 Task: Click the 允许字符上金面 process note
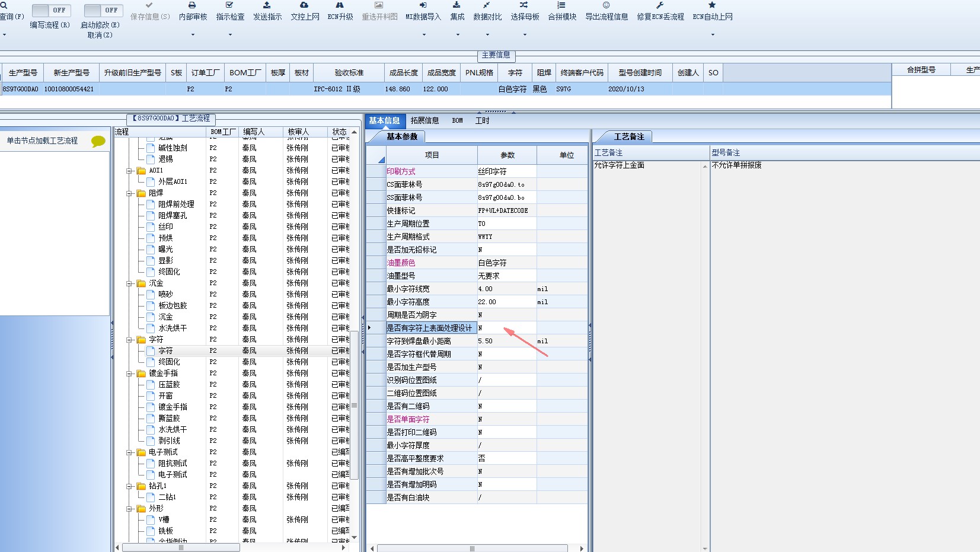coord(620,165)
